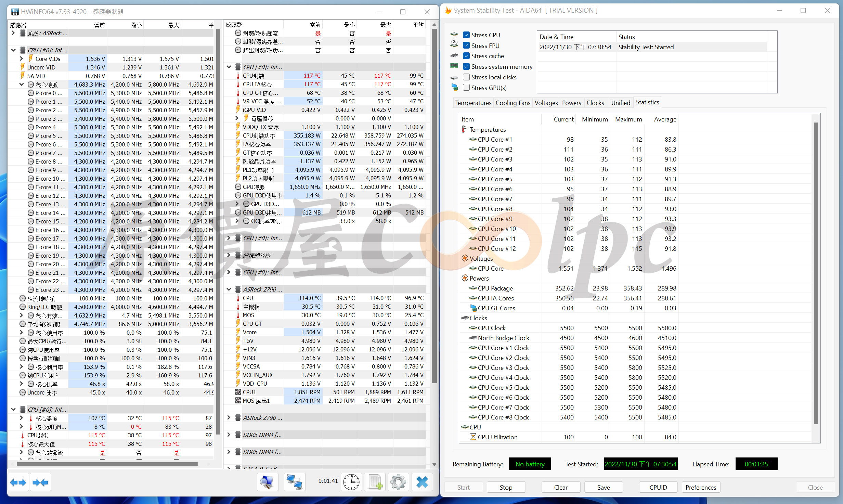This screenshot has height=504, width=843.
Task: Click the chip icon beside North Bridge Clock
Action: point(473,338)
